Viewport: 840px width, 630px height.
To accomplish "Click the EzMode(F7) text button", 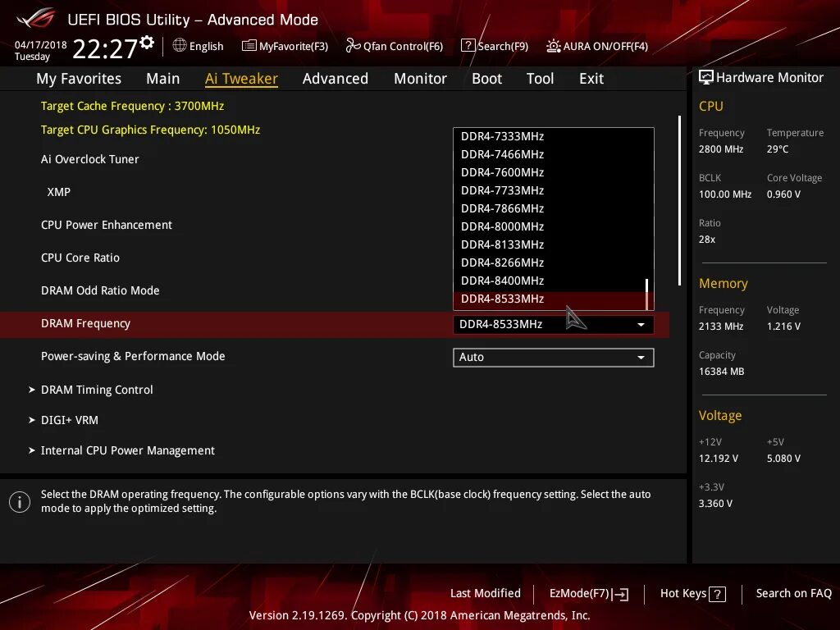I will (579, 594).
